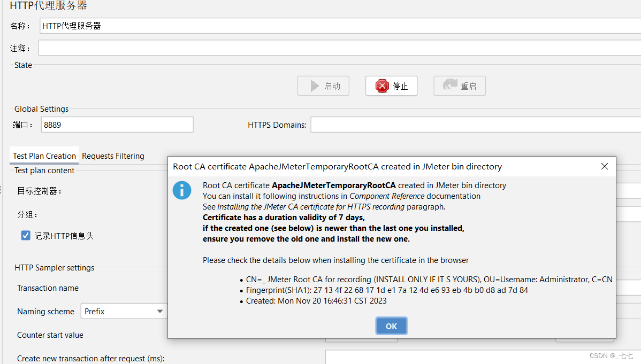The height and width of the screenshot is (364, 641).
Task: Click the 重启 restart button
Action: pos(460,86)
